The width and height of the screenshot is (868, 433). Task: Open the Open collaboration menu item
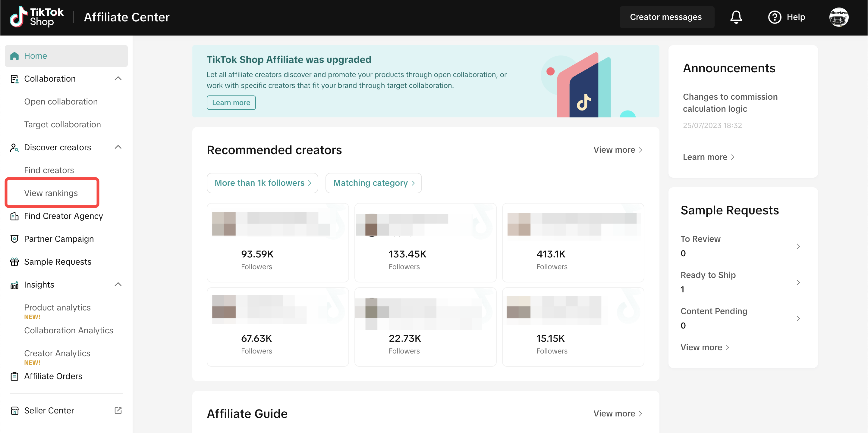(x=61, y=101)
